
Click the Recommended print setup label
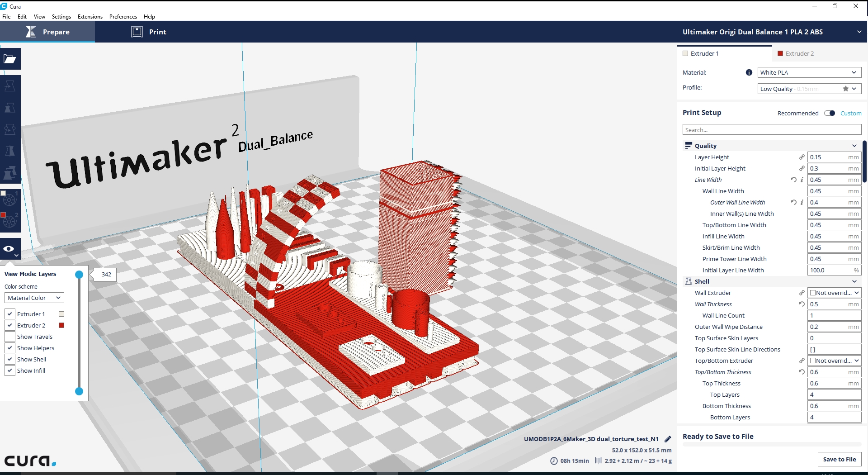[798, 113]
